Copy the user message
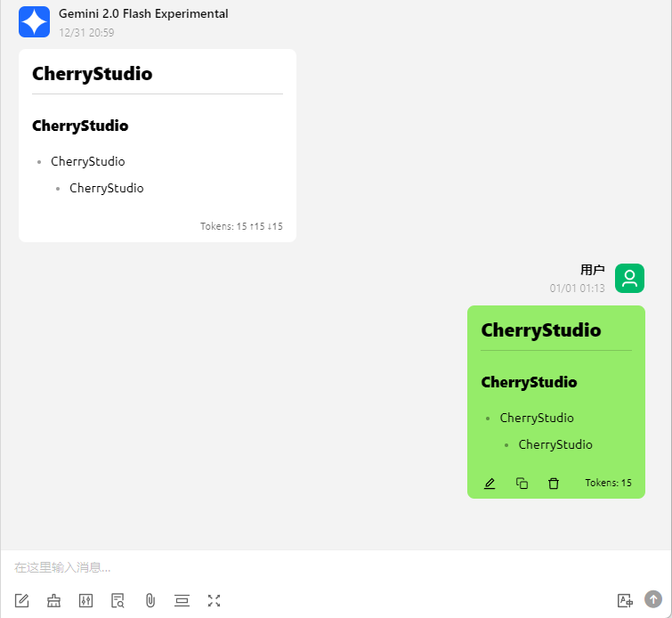 [x=522, y=484]
